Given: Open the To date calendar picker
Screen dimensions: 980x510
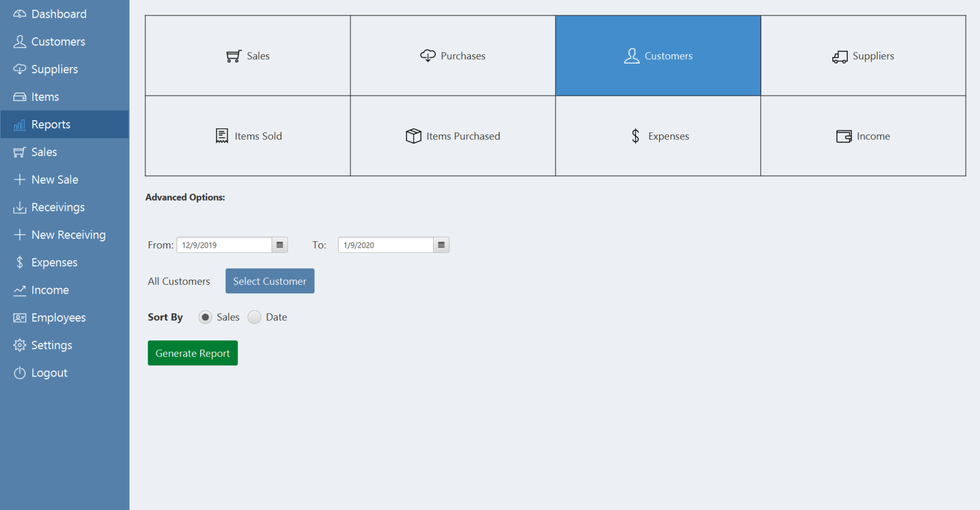Looking at the screenshot, I should [441, 245].
